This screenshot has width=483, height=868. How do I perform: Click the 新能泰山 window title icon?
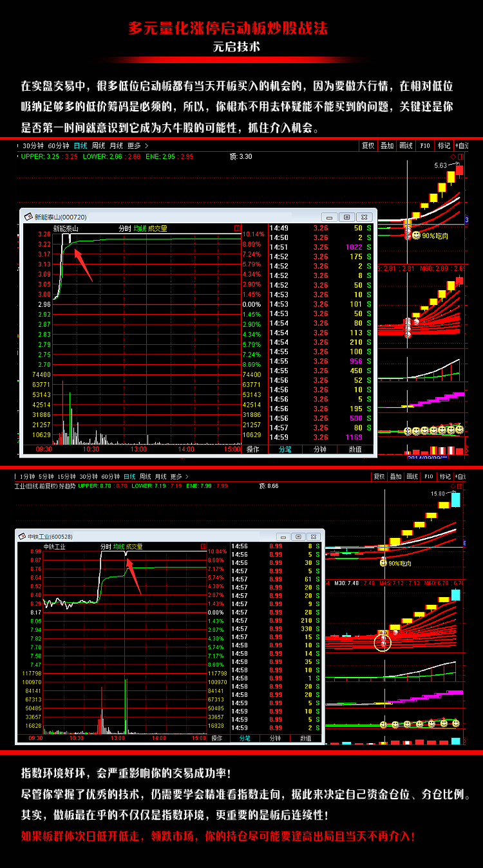click(x=28, y=217)
